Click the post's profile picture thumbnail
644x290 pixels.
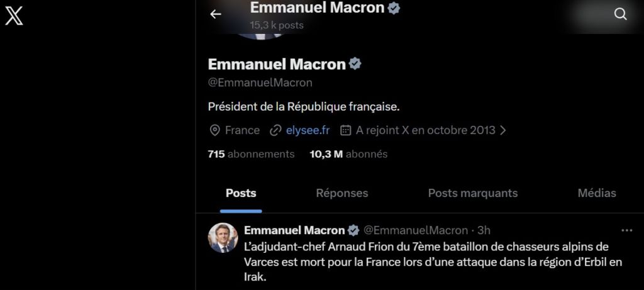tap(223, 238)
